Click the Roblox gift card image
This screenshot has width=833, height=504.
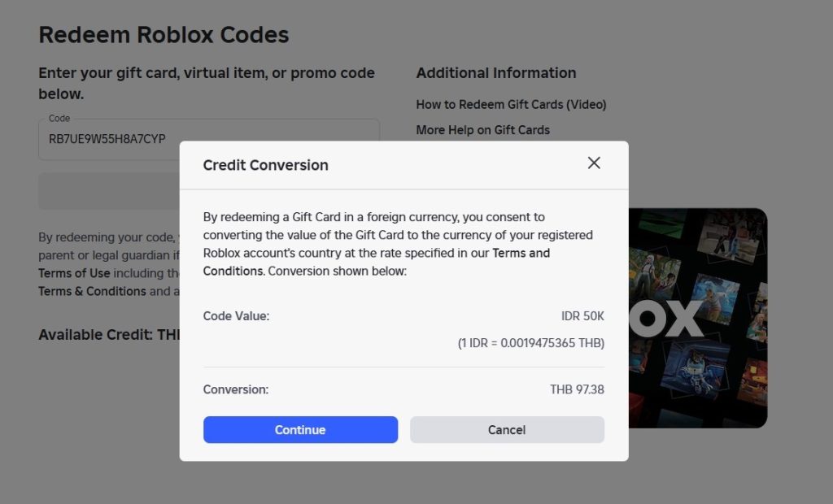tap(698, 318)
